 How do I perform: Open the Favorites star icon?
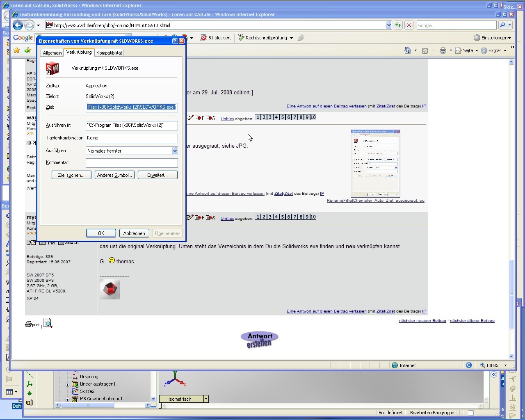pyautogui.click(x=17, y=50)
